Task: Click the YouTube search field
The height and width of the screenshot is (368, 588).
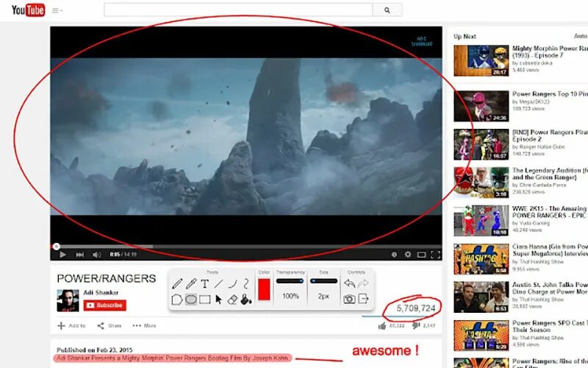Action: click(238, 10)
